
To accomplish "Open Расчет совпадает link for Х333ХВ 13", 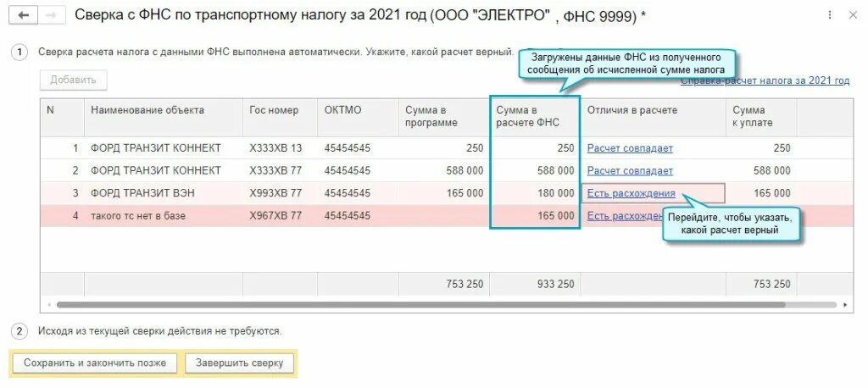I will (630, 148).
